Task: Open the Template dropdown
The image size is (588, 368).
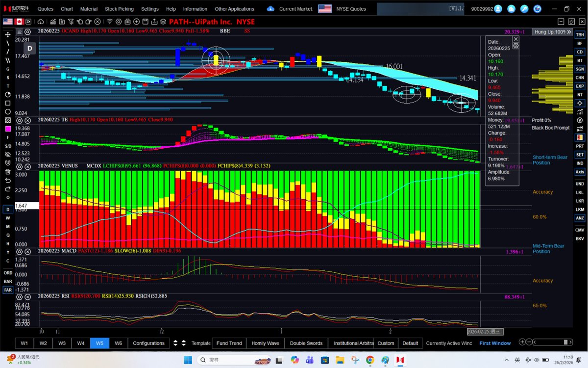Action: (x=201, y=343)
